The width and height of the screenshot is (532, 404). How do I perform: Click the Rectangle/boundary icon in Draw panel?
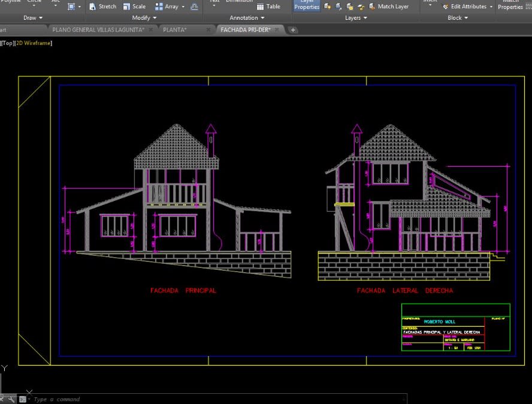(x=71, y=7)
